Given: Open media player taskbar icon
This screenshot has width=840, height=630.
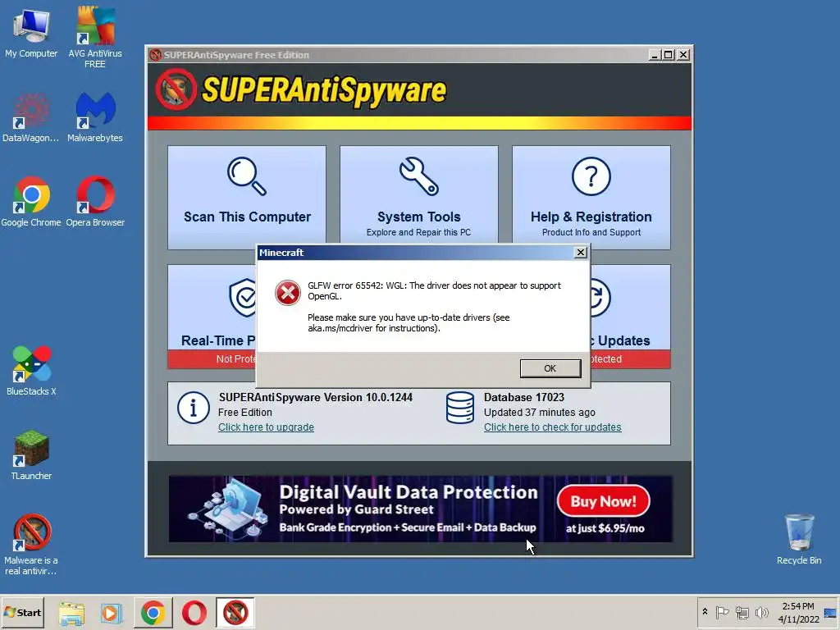Looking at the screenshot, I should [x=112, y=613].
